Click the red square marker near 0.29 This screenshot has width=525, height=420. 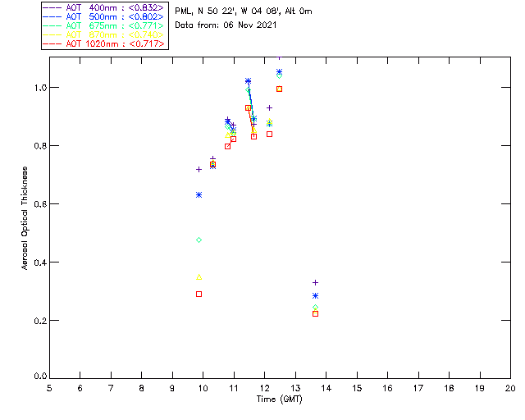[x=199, y=294]
